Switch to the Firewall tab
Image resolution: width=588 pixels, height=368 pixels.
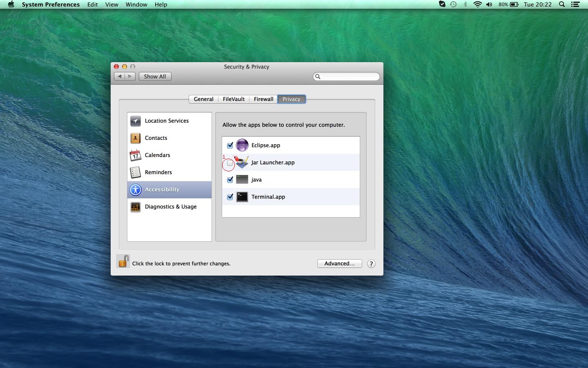pos(263,99)
